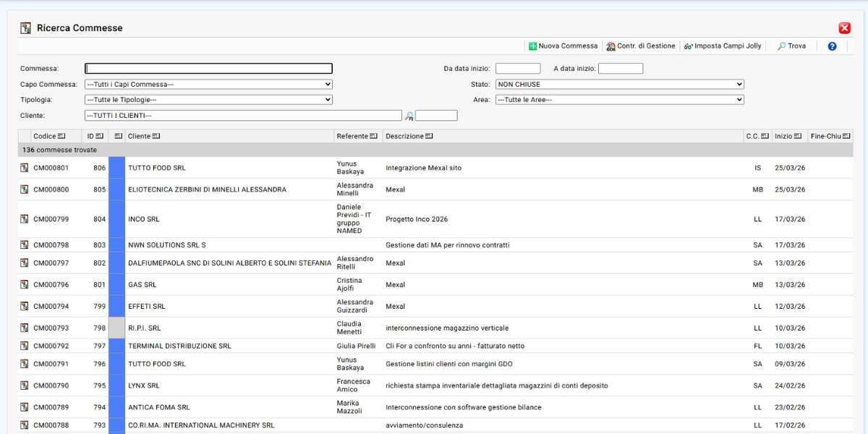Click the Commessa text input field
868x434 pixels.
[x=208, y=69]
